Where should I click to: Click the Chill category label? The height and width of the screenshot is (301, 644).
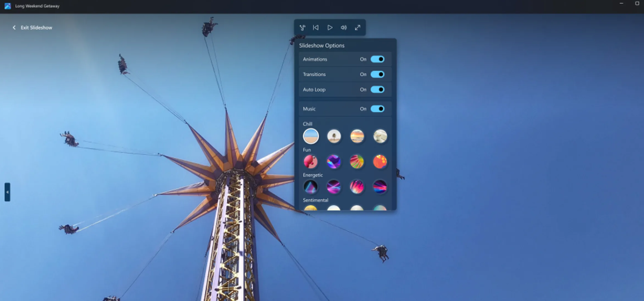pyautogui.click(x=307, y=124)
